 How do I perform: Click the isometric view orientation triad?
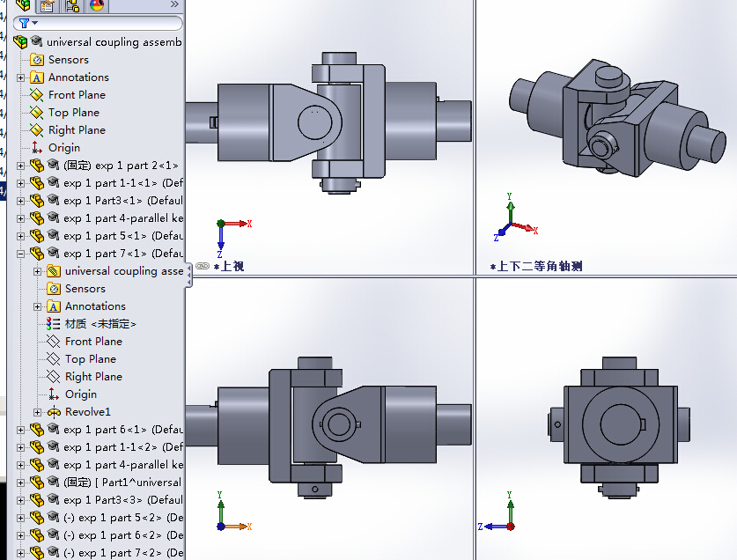point(515,217)
